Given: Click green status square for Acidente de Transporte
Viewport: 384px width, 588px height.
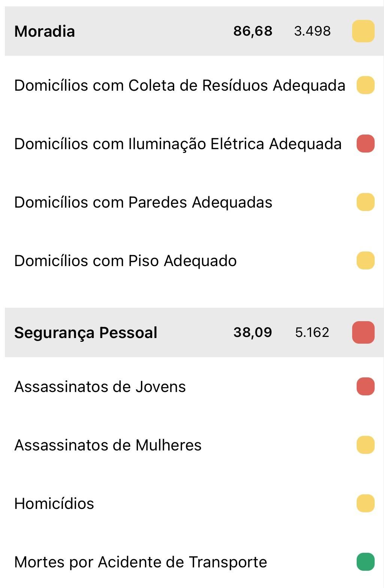Looking at the screenshot, I should pos(365,562).
